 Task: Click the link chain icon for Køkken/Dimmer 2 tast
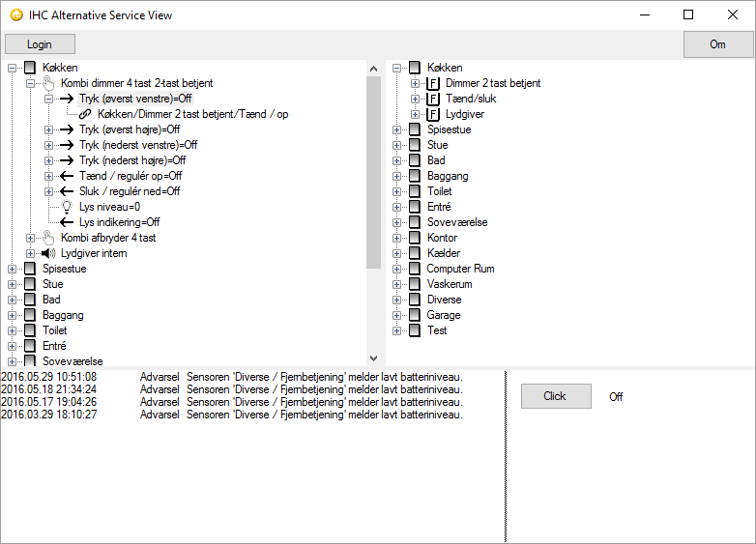click(x=85, y=114)
